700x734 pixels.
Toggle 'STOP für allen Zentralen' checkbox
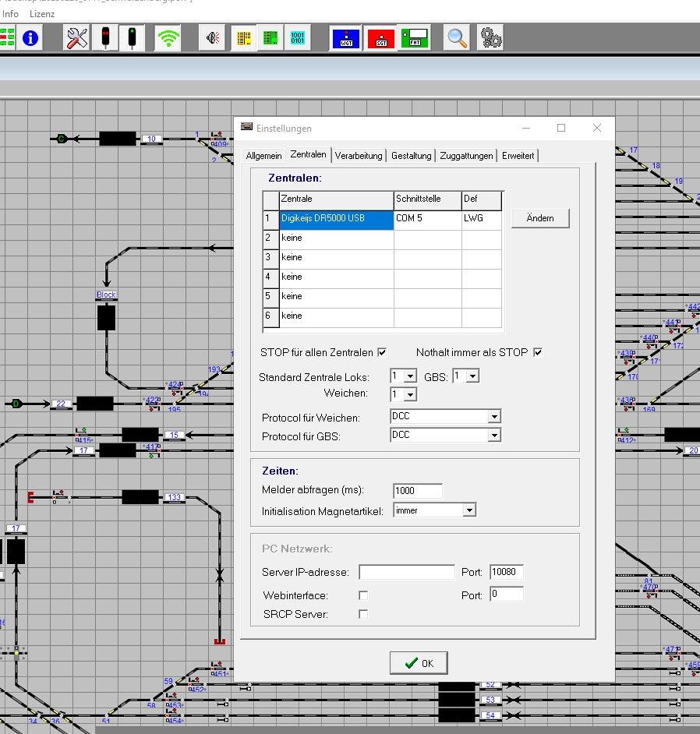(x=382, y=352)
